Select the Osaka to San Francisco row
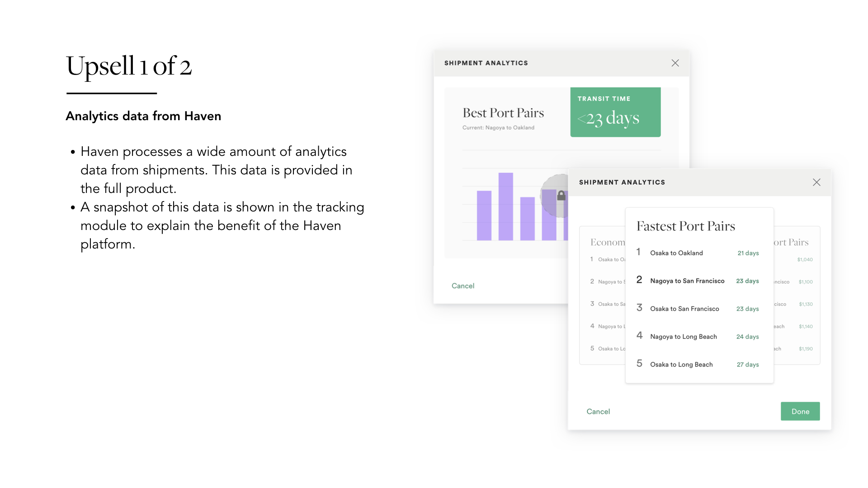This screenshot has width=868, height=488. (698, 309)
